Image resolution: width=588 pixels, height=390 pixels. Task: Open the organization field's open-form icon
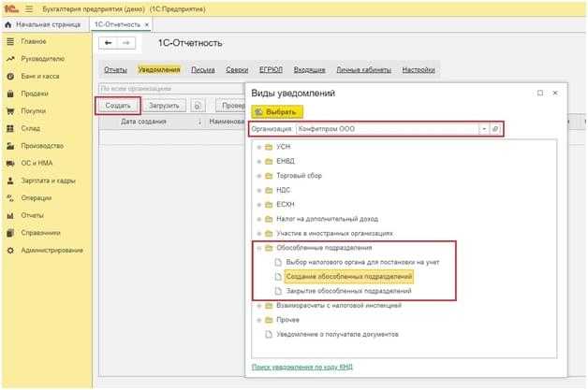tap(495, 129)
